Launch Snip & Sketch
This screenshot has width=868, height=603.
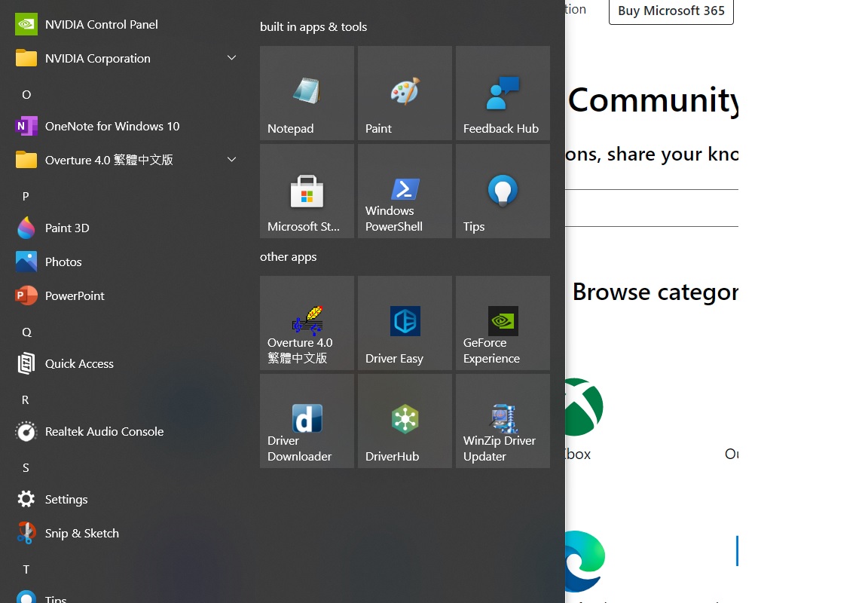pos(127,533)
